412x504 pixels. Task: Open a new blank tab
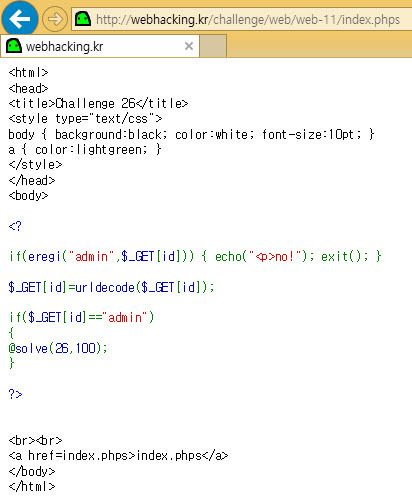coord(213,46)
